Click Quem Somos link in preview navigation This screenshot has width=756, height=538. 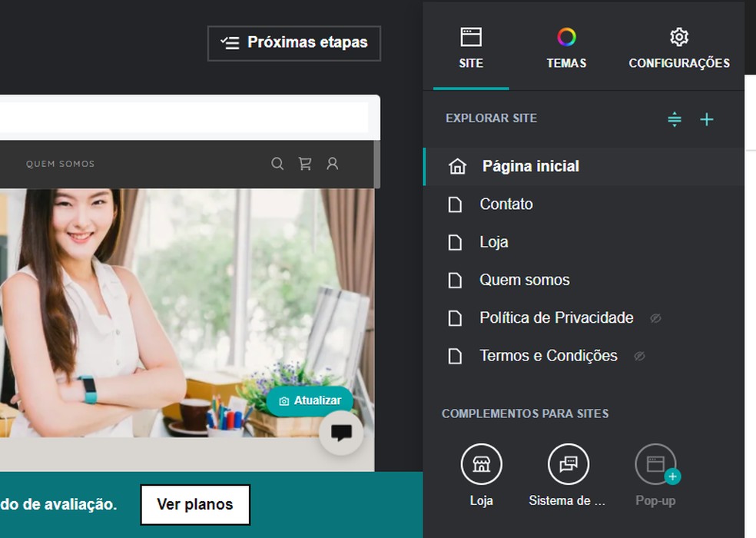coord(60,164)
